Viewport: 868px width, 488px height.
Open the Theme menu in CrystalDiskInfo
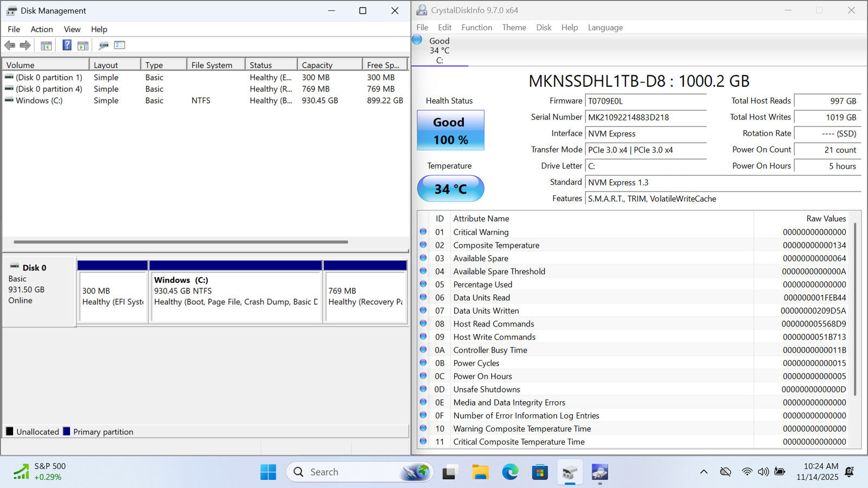(514, 28)
